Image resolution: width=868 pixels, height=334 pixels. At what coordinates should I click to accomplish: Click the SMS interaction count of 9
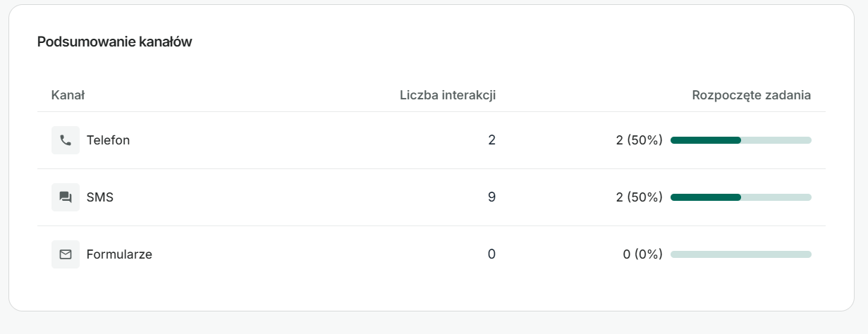coord(491,197)
